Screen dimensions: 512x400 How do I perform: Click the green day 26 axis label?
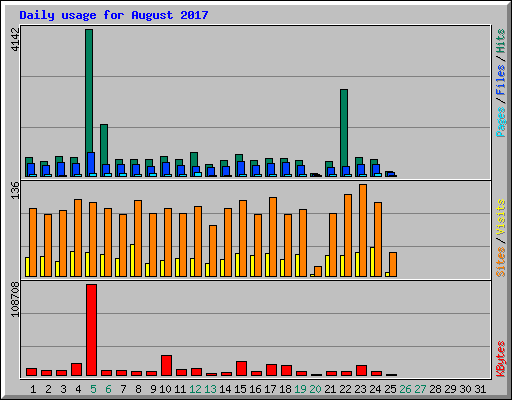point(405,389)
